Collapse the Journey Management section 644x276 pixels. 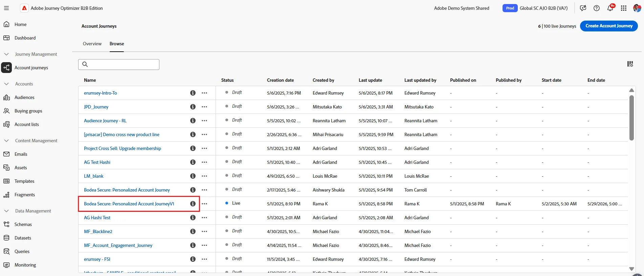pos(6,54)
